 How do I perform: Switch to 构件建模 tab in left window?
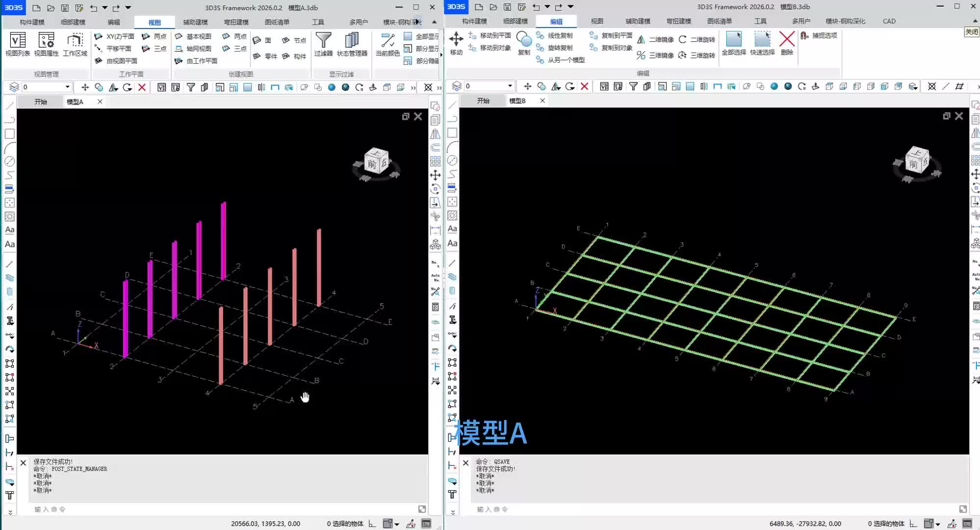32,22
